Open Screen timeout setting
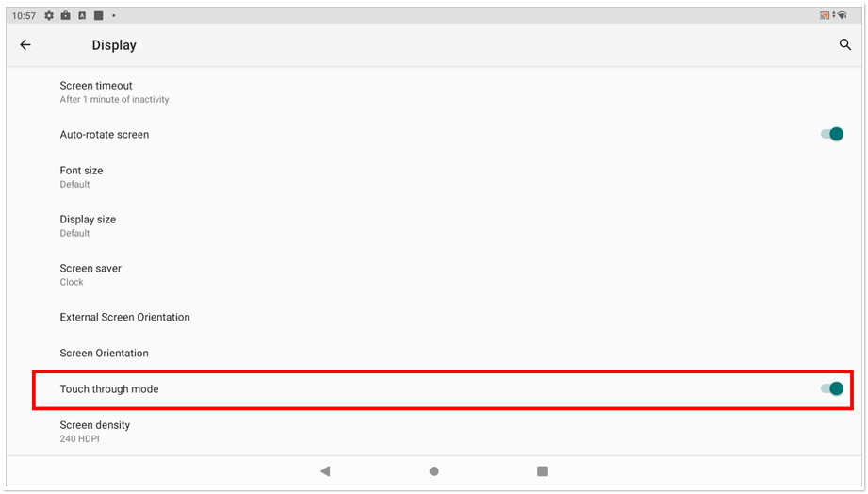 click(434, 92)
